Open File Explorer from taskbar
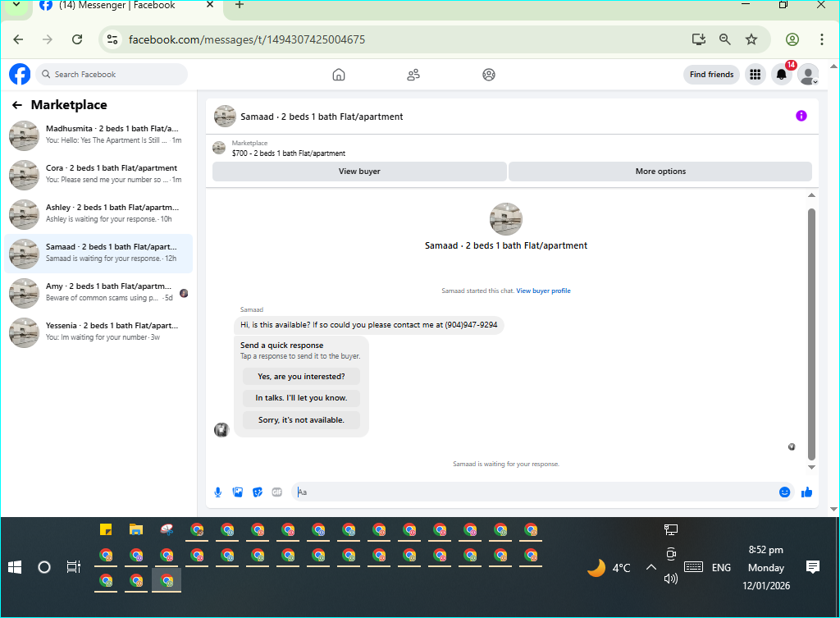Image resolution: width=840 pixels, height=618 pixels. 136,530
